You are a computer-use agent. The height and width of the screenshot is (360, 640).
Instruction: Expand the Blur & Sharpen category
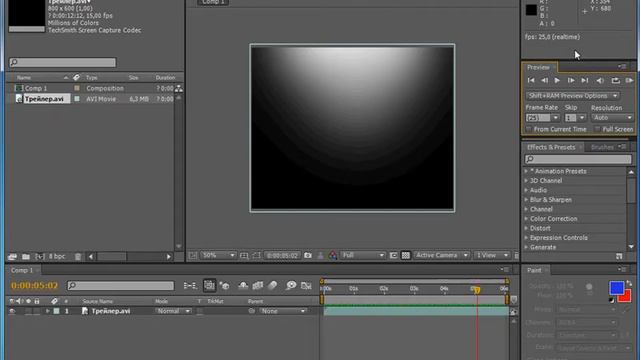coord(526,200)
